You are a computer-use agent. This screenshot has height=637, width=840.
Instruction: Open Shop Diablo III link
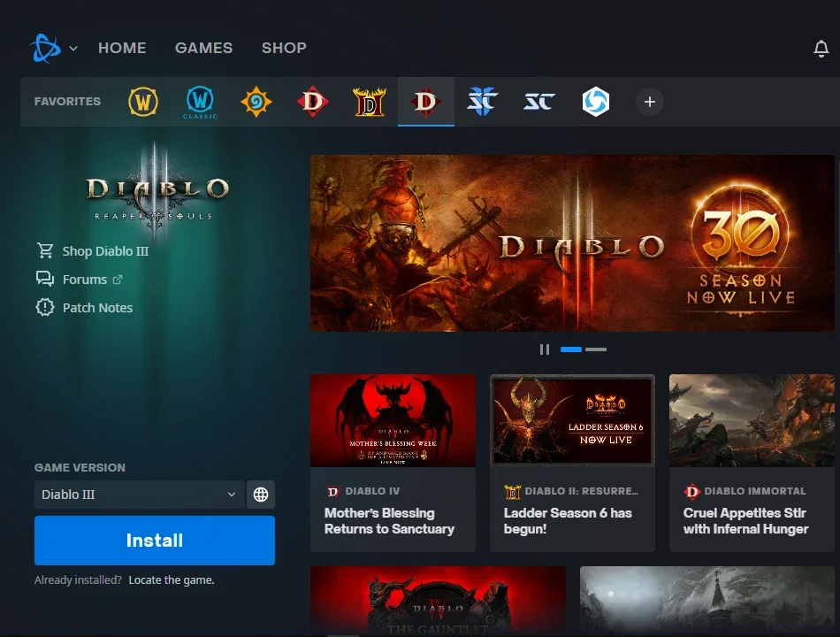pos(105,251)
